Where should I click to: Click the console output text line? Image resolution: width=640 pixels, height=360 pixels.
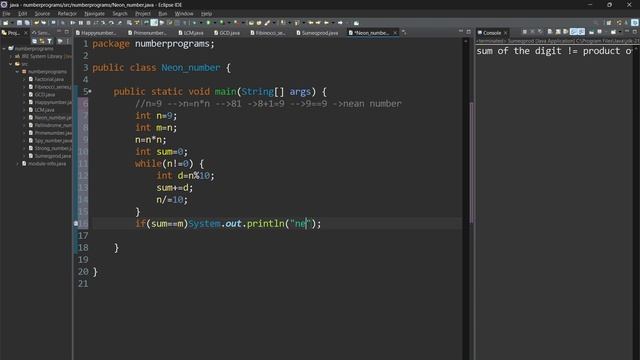pyautogui.click(x=554, y=51)
